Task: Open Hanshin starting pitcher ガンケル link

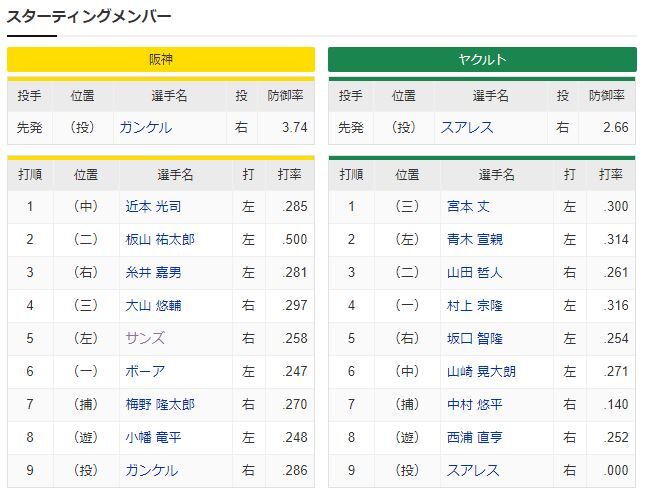Action: (x=145, y=128)
